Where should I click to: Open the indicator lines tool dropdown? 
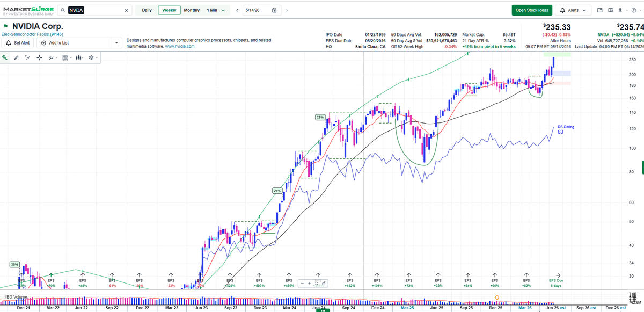point(52,57)
